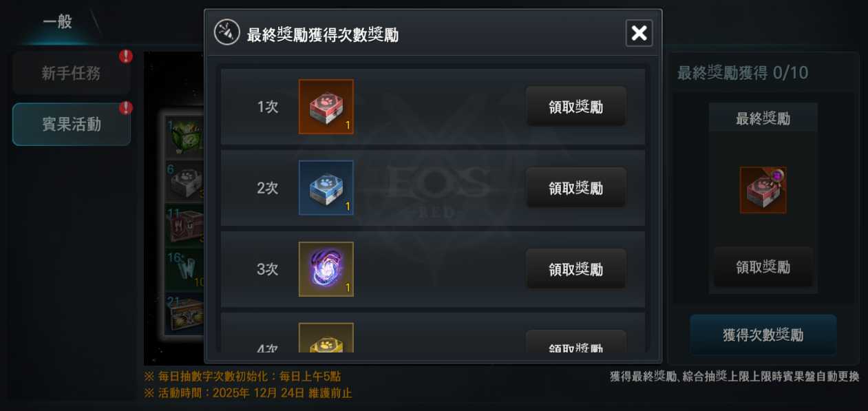Image resolution: width=868 pixels, height=411 pixels.
Task: Click 領取獎勵 under the 最終獎勵 panel
Action: 763,267
